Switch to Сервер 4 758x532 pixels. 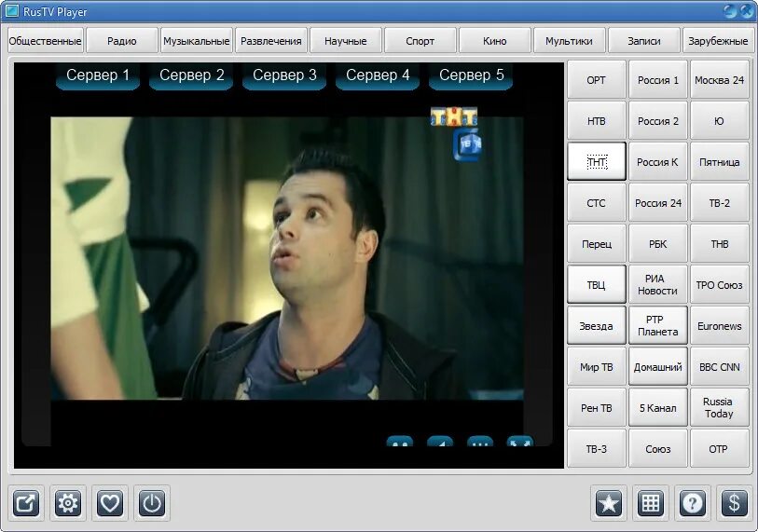tap(378, 75)
